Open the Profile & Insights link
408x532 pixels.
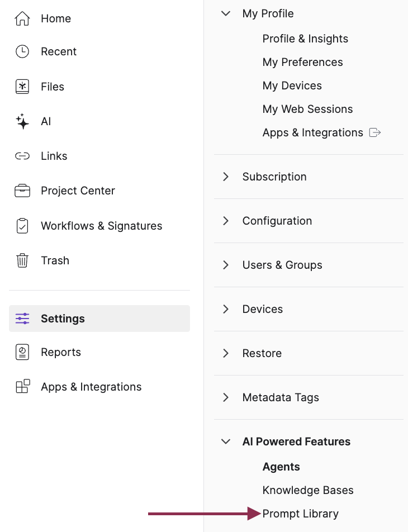(x=305, y=39)
